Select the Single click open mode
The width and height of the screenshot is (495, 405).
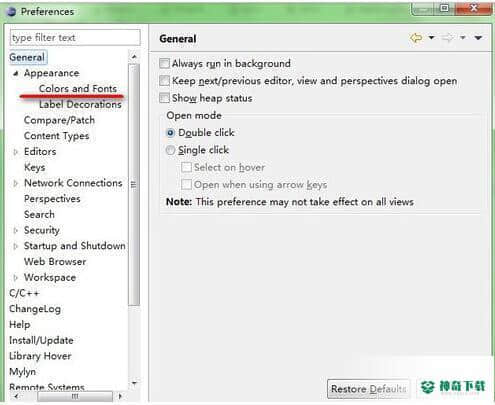pos(170,150)
